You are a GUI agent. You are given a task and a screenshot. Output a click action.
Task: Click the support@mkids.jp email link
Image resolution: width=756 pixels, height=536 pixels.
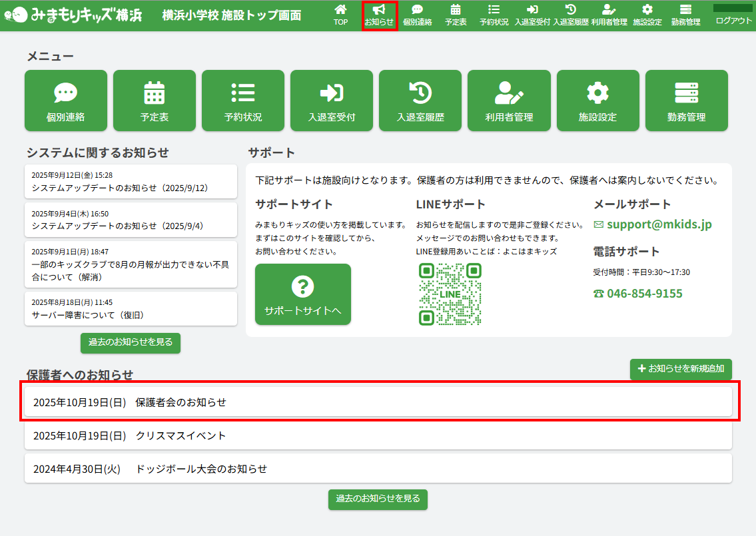click(658, 224)
